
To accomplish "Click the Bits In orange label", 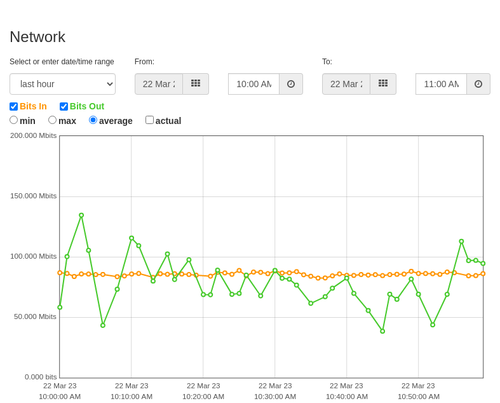I will [x=33, y=106].
